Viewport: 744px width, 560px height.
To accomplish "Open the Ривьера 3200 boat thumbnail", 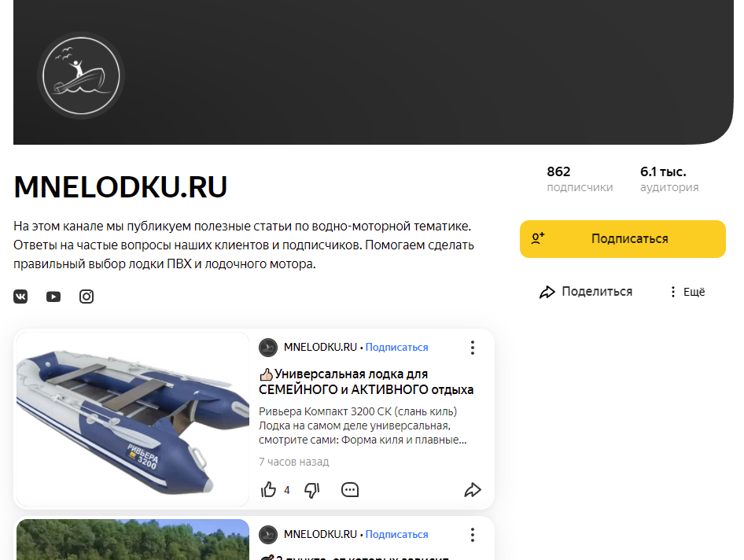I will click(133, 419).
